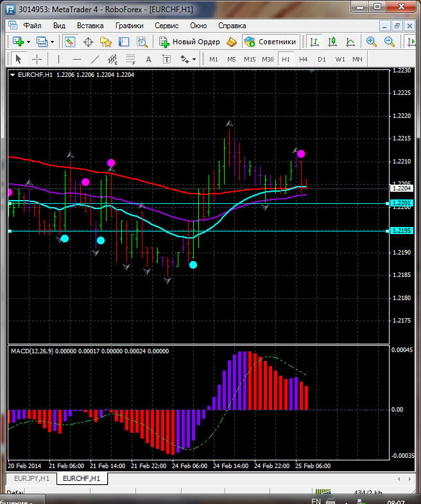Switch chart to candlestick display
The width and height of the screenshot is (421, 504).
tap(332, 42)
